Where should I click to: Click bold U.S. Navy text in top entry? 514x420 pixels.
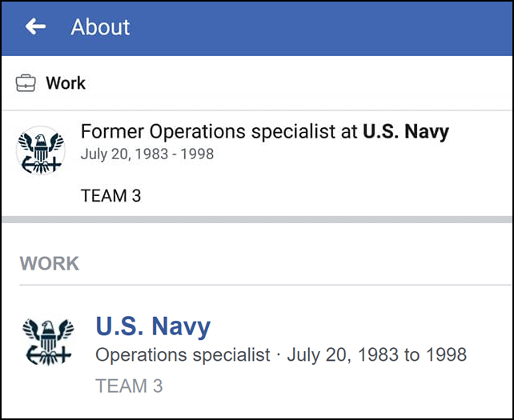(x=406, y=132)
